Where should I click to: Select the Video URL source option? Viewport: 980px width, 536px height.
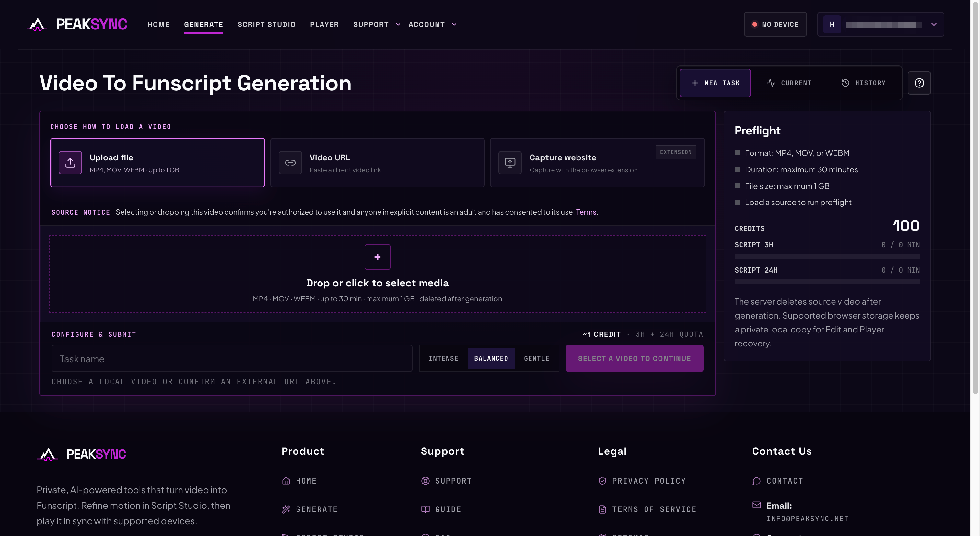[x=378, y=162]
